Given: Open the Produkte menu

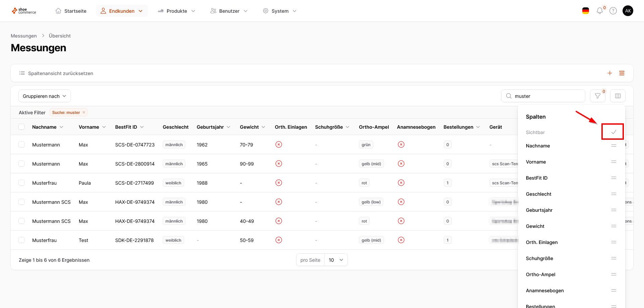Looking at the screenshot, I should coord(176,11).
